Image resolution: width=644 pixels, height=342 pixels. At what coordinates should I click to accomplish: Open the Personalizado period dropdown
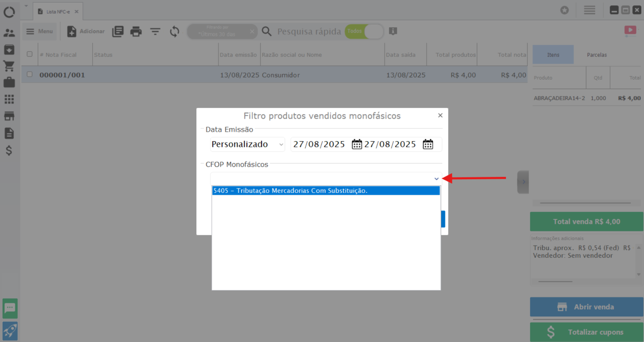pyautogui.click(x=247, y=144)
